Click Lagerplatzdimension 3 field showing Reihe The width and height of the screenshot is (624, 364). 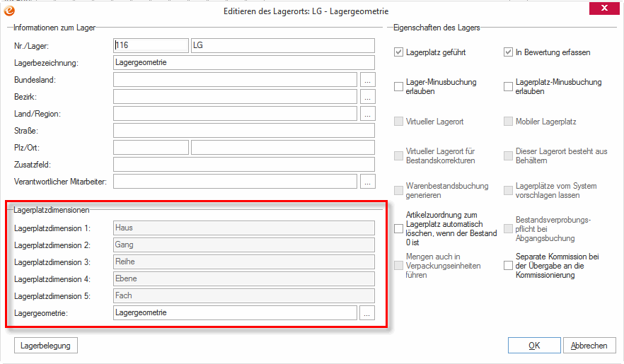244,262
